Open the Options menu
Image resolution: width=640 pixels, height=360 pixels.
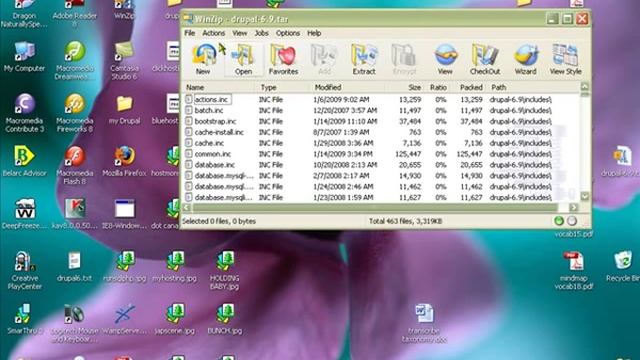point(288,33)
